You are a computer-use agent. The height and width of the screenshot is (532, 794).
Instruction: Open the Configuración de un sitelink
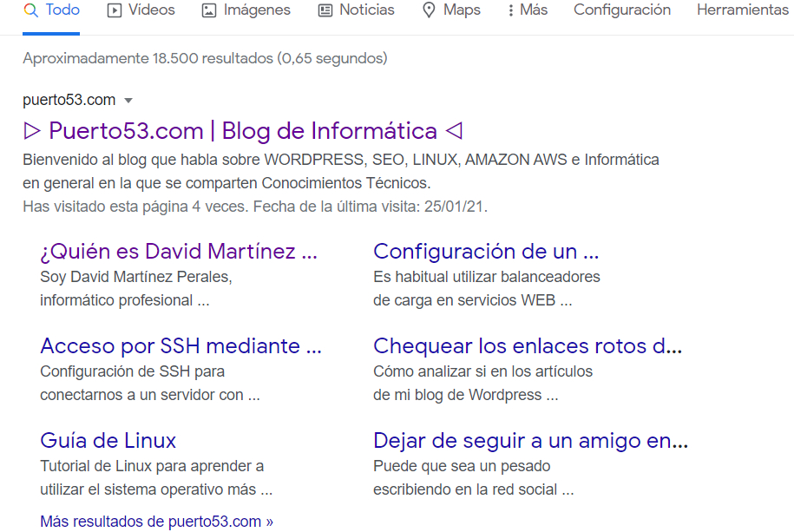pos(486,252)
